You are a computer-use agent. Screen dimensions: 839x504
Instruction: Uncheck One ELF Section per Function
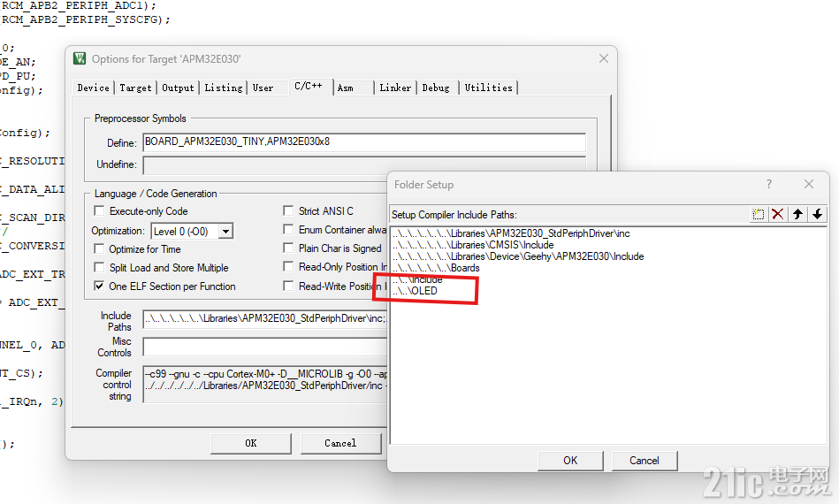[99, 286]
